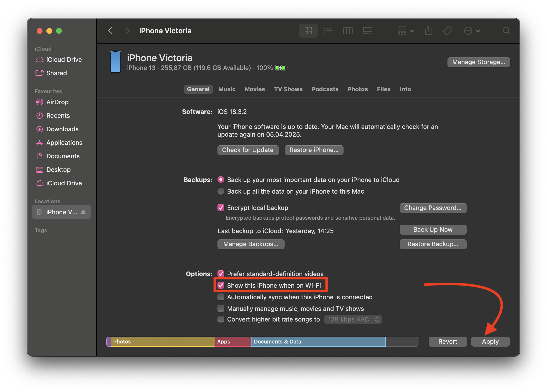Switch to the Info tab
The image size is (547, 392).
pos(405,89)
